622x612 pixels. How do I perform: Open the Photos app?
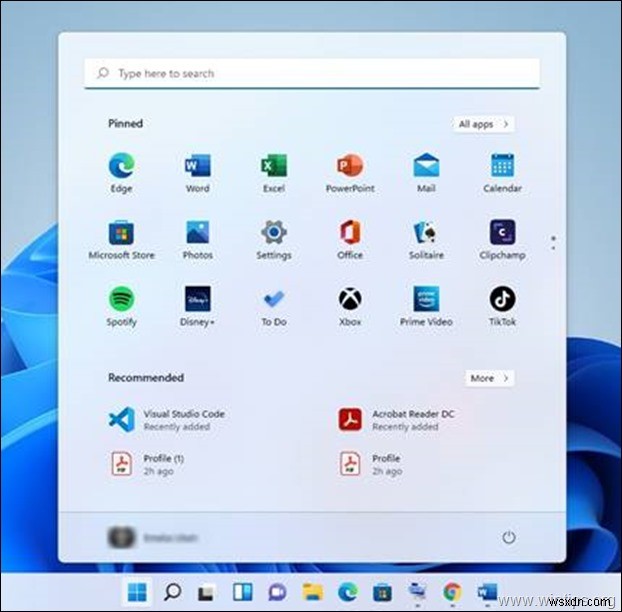198,240
